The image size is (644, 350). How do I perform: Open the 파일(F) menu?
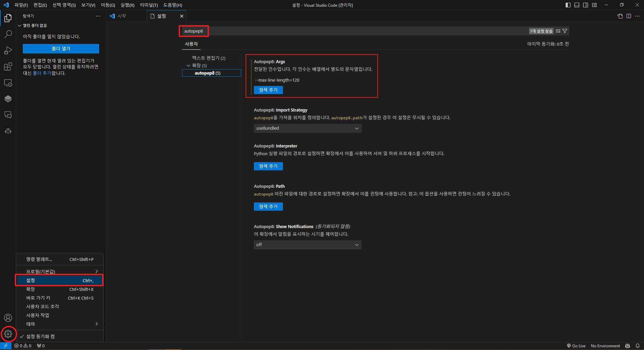pos(21,5)
